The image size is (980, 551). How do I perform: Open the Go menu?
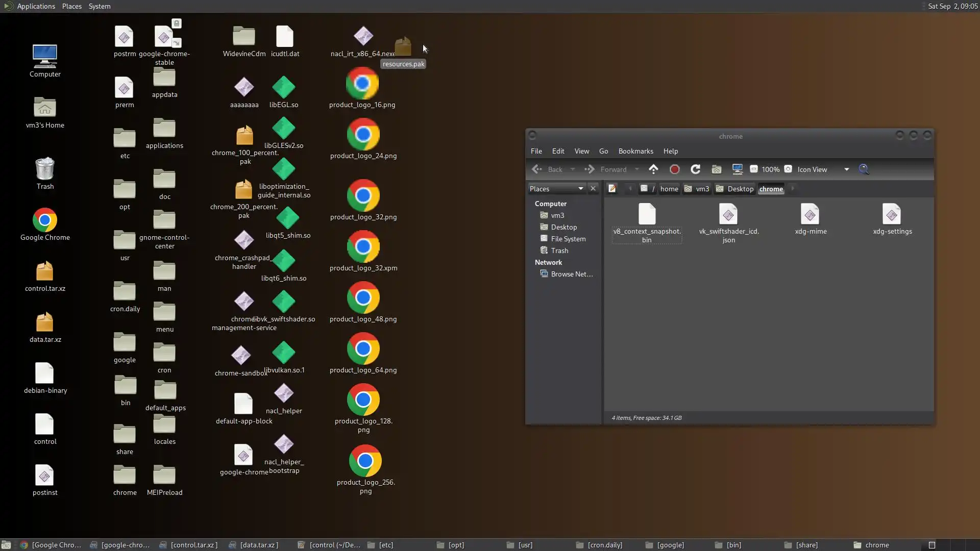pos(603,151)
